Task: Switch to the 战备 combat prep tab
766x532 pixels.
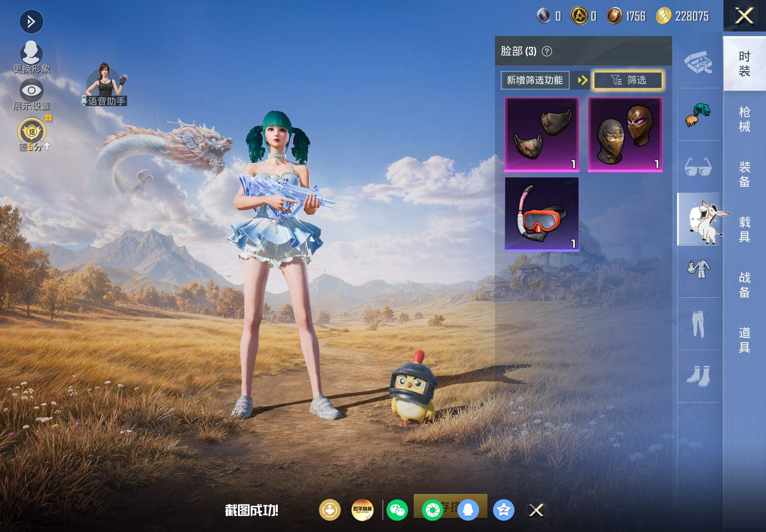Action: 744,285
